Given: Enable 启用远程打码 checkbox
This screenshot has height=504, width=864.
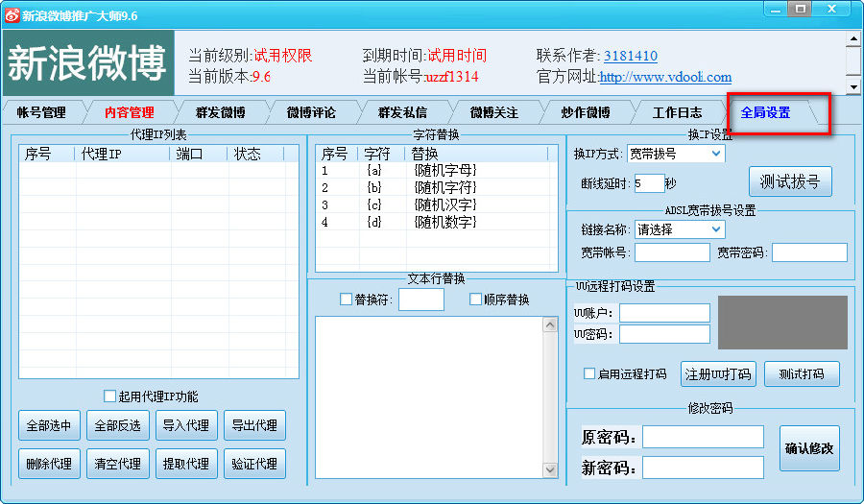Looking at the screenshot, I should click(x=589, y=373).
